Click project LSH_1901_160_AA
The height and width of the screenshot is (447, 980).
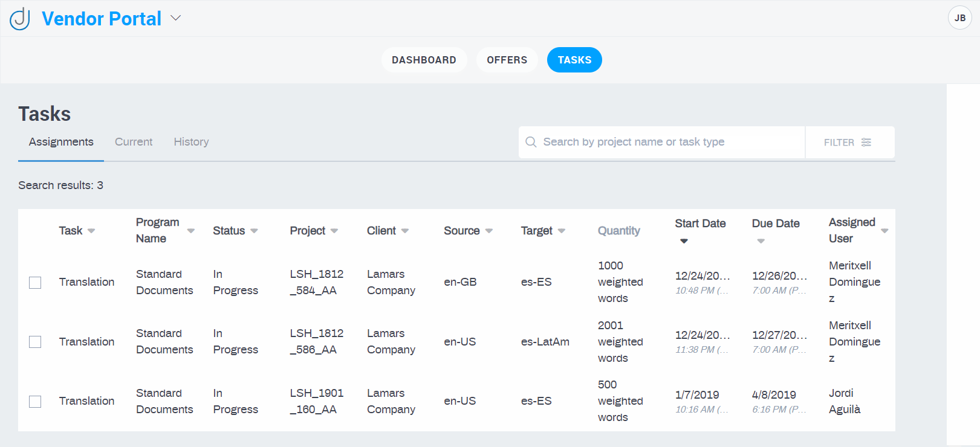(317, 401)
